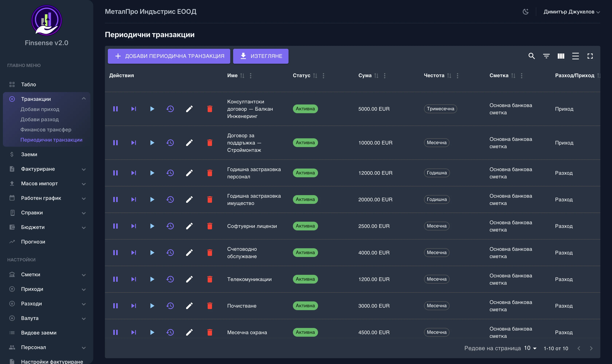Sort table by Сметка column

click(x=513, y=76)
